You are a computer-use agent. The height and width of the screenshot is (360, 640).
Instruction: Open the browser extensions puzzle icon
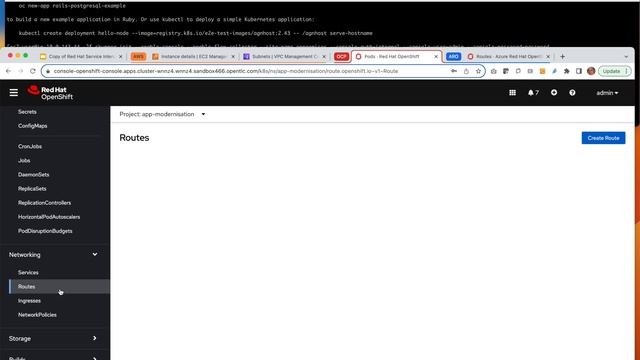pyautogui.click(x=567, y=71)
